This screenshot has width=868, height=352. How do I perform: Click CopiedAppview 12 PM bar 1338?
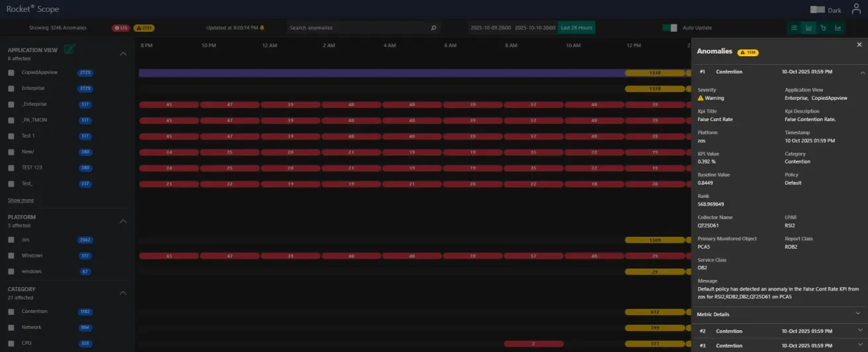(655, 73)
